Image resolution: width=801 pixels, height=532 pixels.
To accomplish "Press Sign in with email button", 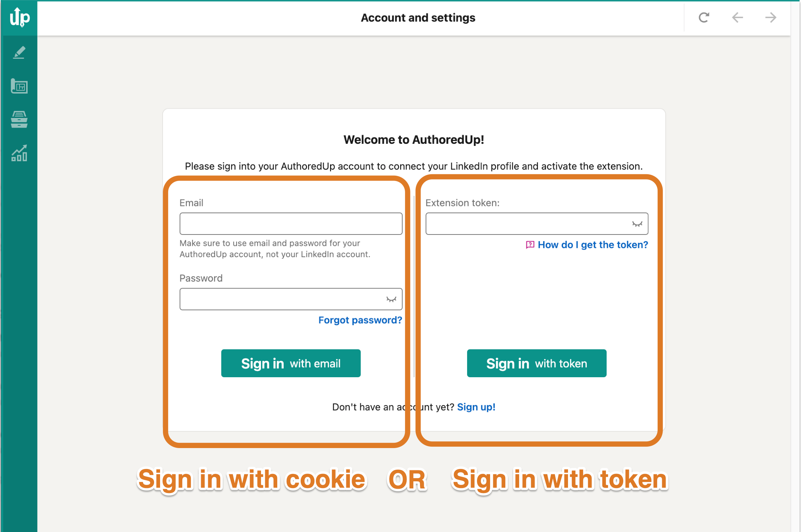I will pyautogui.click(x=292, y=363).
